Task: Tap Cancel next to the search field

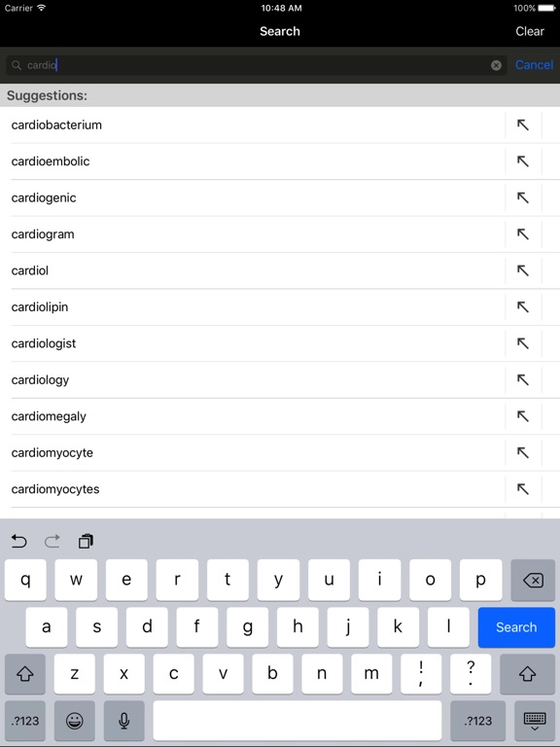Action: 535,65
